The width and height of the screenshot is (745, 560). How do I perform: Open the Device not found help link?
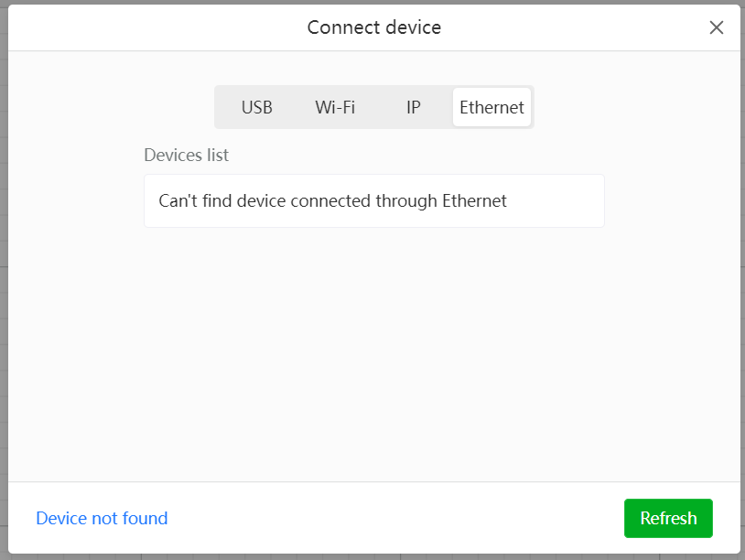[x=102, y=518]
